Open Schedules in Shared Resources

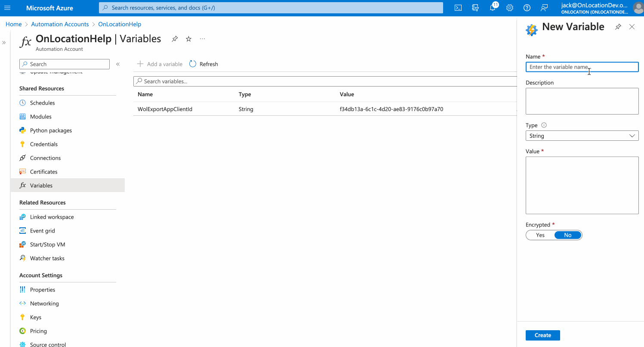[42, 103]
